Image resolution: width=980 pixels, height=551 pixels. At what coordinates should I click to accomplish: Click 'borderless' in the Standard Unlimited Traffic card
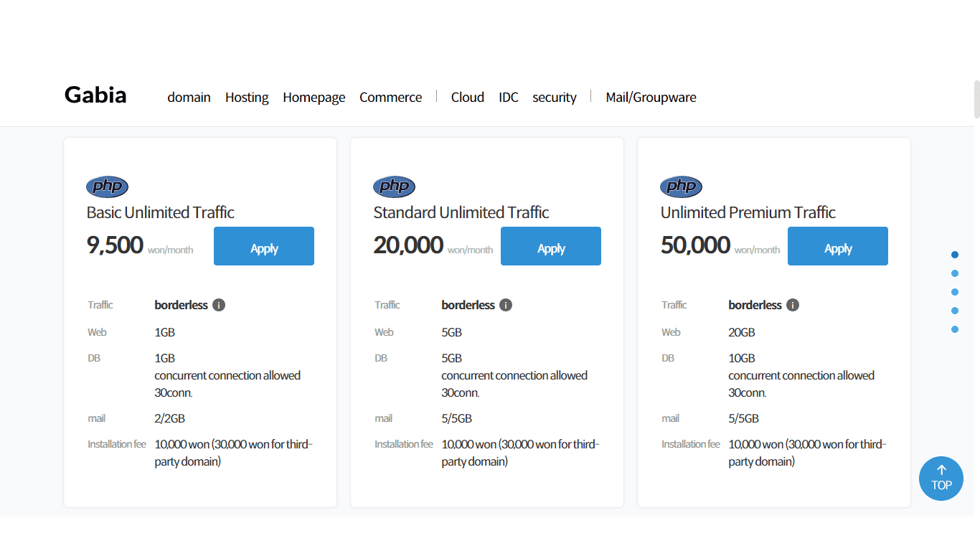pos(468,305)
